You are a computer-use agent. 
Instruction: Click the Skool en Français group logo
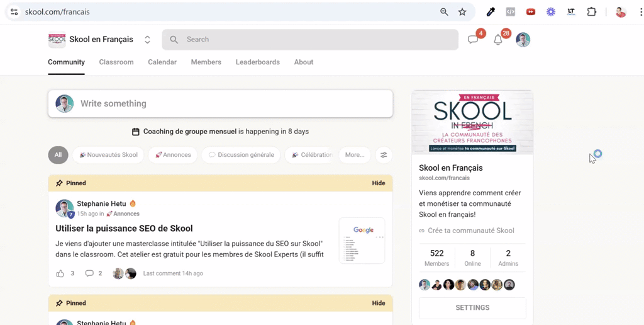pos(57,40)
